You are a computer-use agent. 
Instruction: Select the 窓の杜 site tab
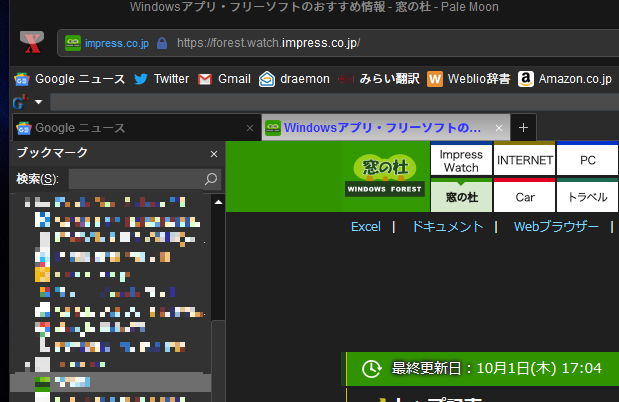pos(461,195)
